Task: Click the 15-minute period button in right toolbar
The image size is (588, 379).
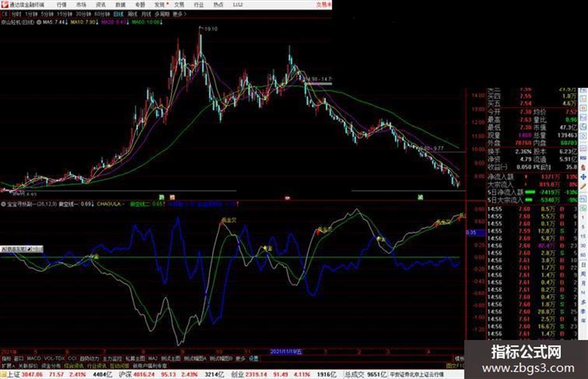Action: point(584,236)
